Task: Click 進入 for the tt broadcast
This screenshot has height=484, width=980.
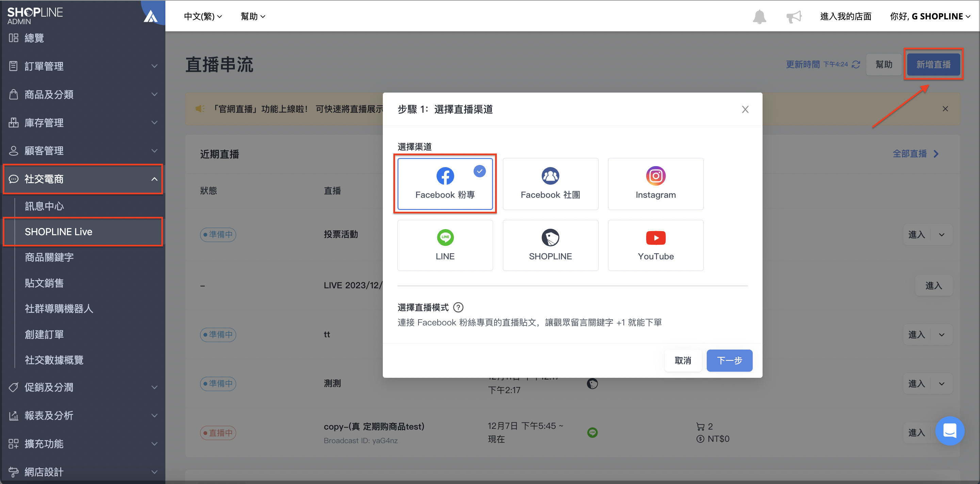Action: pyautogui.click(x=916, y=335)
